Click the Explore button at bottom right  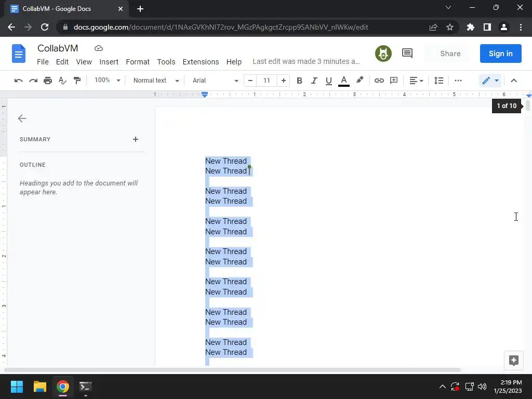(x=513, y=361)
